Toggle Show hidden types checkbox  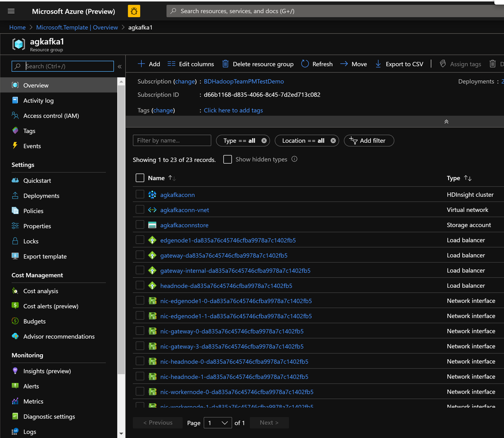(228, 159)
